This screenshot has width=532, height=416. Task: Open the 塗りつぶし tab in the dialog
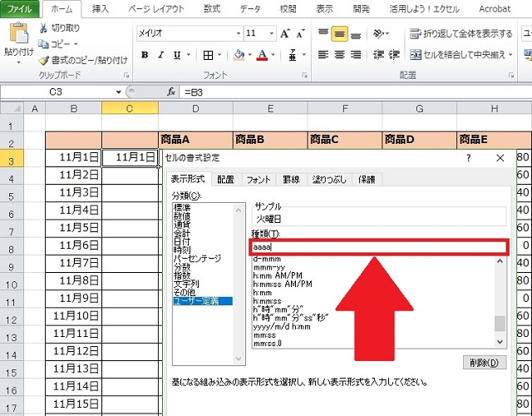click(x=329, y=180)
